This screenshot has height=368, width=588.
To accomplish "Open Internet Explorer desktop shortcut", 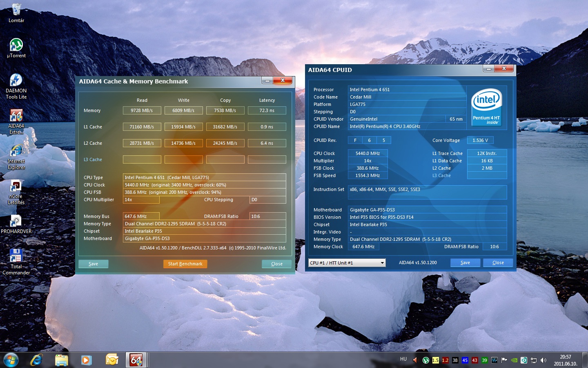I will click(x=16, y=157).
